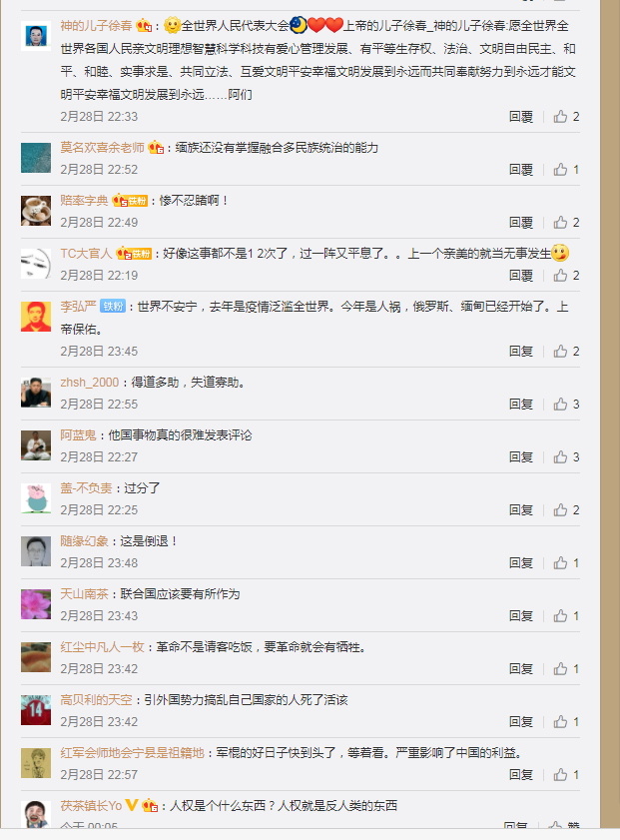Like the comment by 莫名欢喜余老师
The height and width of the screenshot is (840, 620).
tap(560, 169)
